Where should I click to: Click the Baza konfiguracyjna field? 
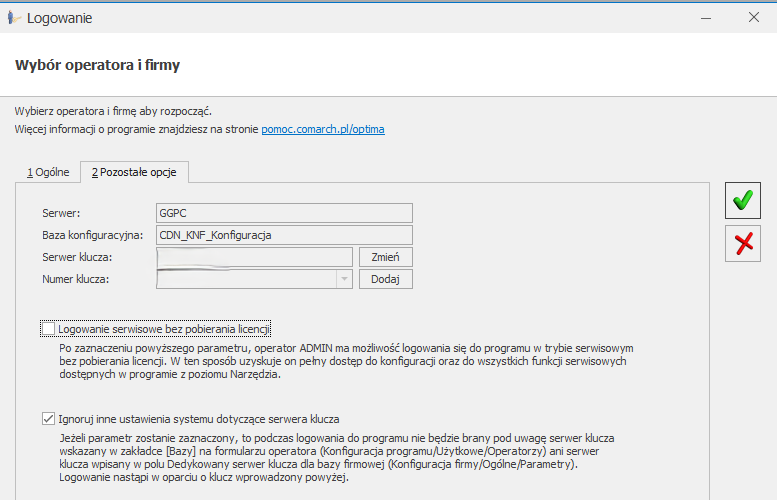coord(284,235)
